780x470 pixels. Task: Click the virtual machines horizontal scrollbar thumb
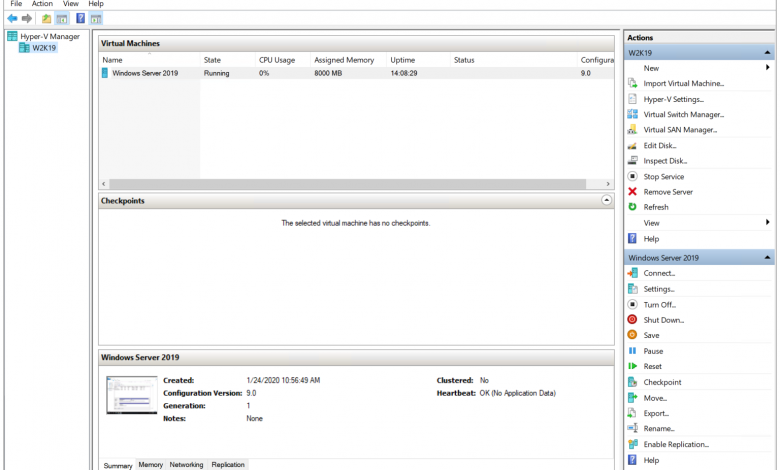(347, 184)
